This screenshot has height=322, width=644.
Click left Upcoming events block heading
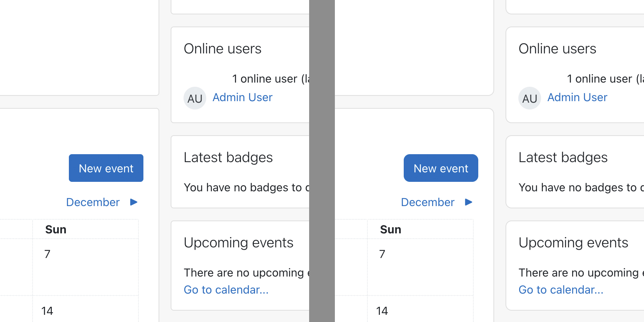pos(239,243)
